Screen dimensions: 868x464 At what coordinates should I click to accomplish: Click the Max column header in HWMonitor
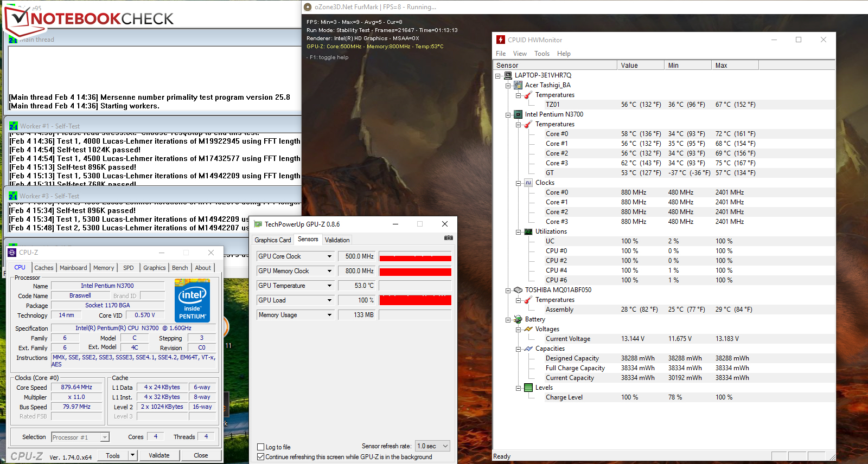click(x=735, y=65)
